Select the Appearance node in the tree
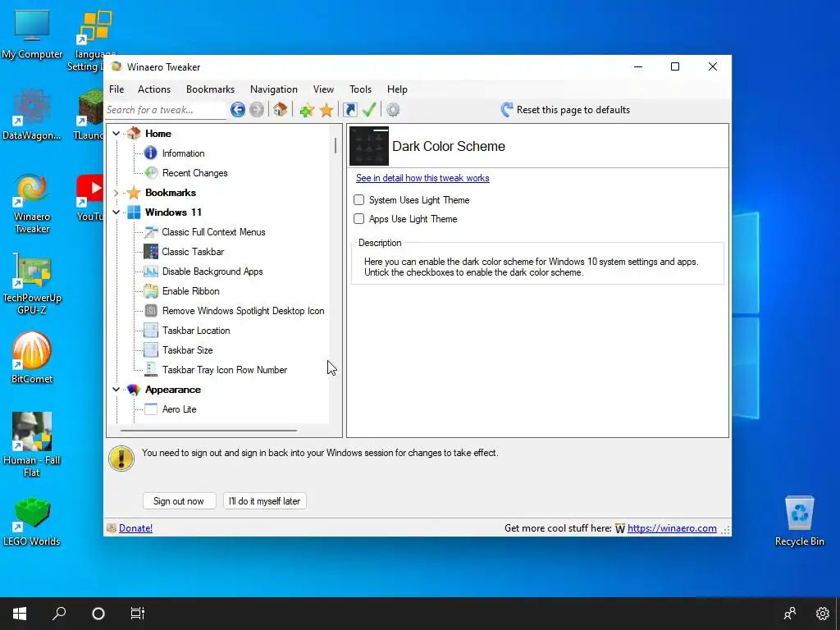The image size is (840, 630). pyautogui.click(x=172, y=390)
